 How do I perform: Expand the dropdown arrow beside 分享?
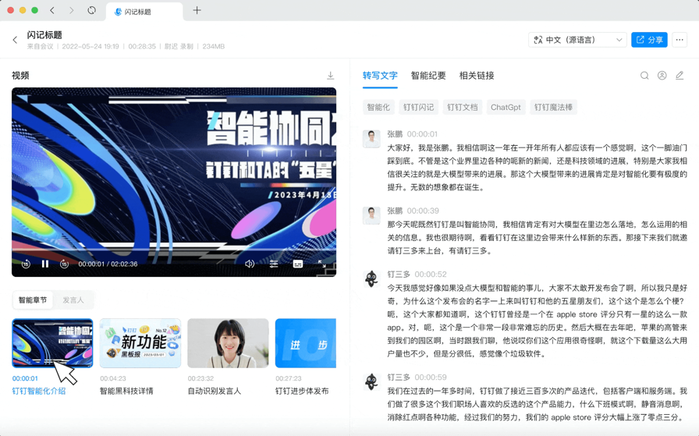[x=680, y=40]
